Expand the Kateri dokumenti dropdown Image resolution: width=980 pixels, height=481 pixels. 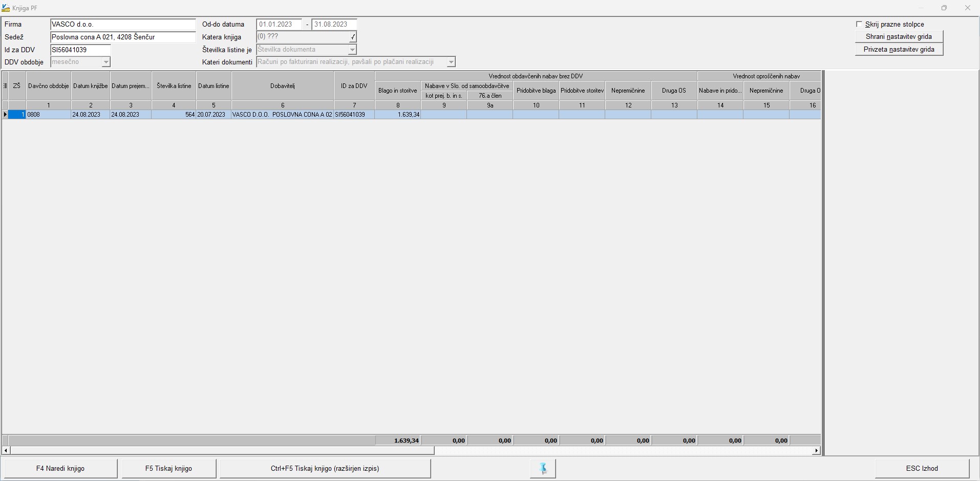(451, 62)
